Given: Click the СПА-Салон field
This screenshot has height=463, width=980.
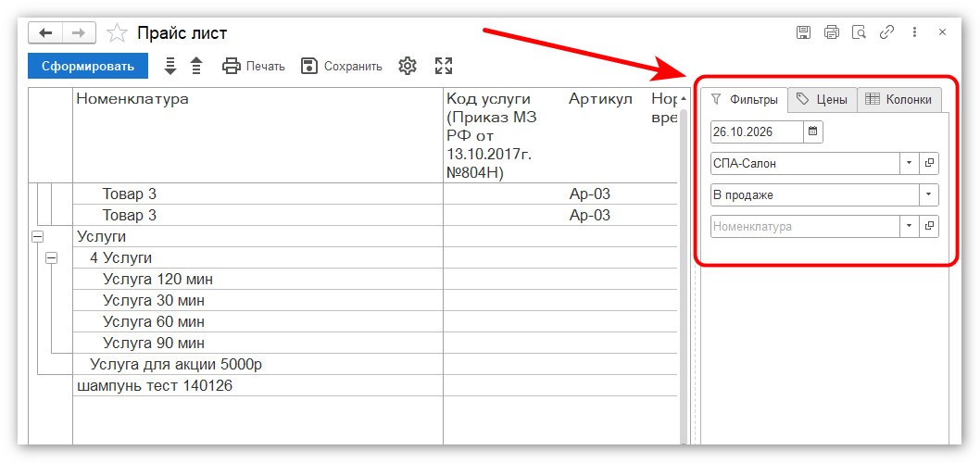Looking at the screenshot, I should tap(805, 164).
